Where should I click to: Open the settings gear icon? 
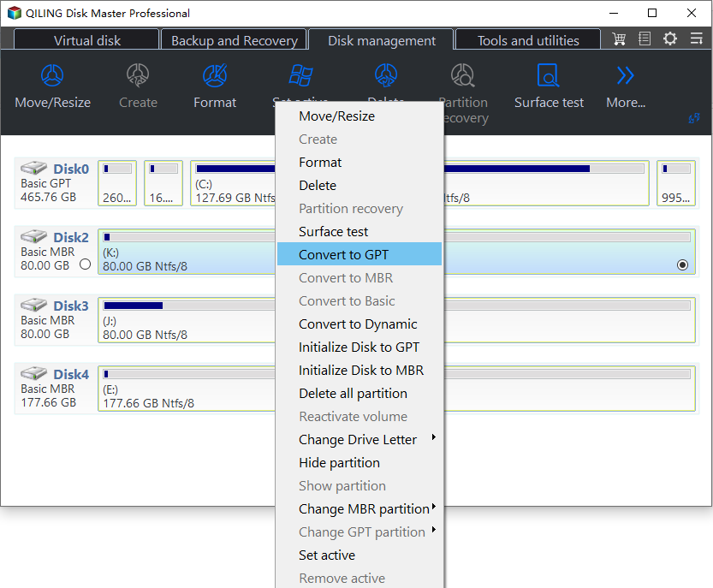tap(670, 39)
